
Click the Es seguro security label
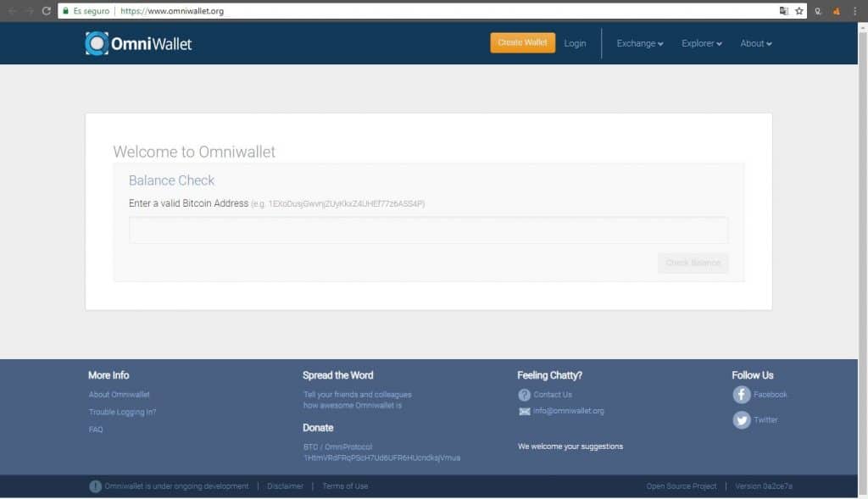[x=92, y=10]
